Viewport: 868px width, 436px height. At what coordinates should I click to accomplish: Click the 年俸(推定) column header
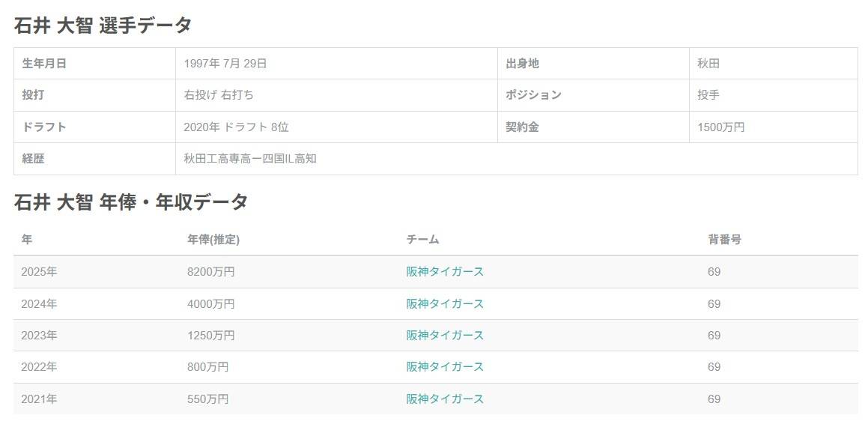[213, 240]
